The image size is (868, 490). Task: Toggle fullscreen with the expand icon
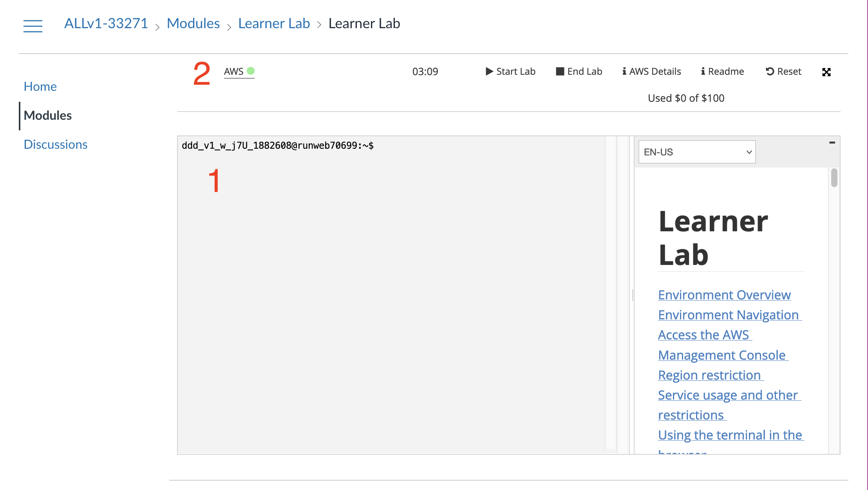pos(826,72)
